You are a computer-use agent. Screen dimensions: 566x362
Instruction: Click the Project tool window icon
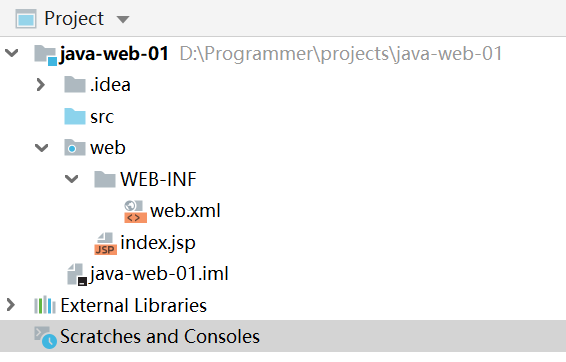tap(26, 19)
